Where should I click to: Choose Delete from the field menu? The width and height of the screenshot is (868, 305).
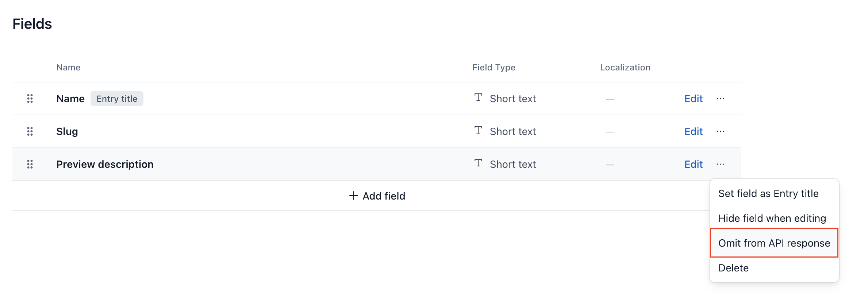click(733, 268)
